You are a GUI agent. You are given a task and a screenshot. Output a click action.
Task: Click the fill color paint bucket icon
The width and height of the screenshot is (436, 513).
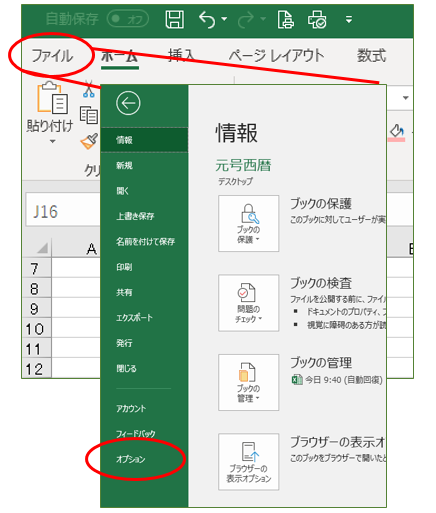397,133
